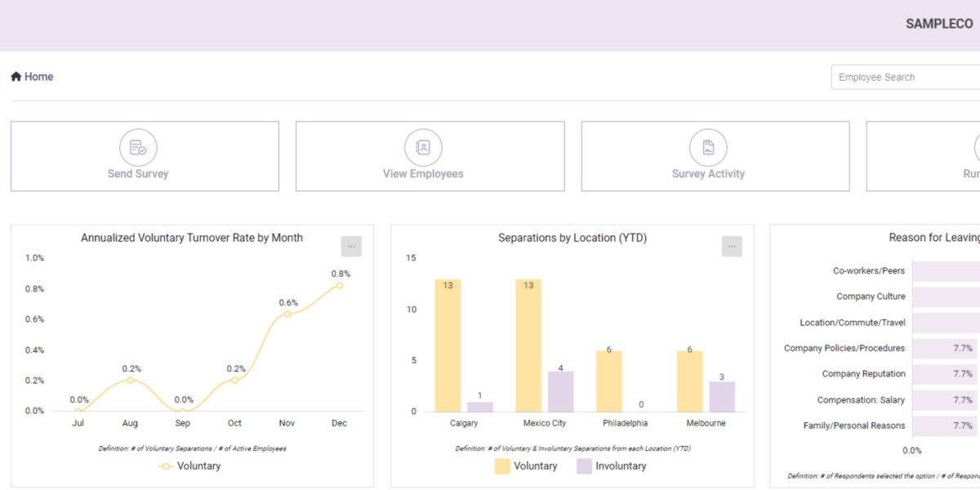Select the Dec data point on line chart

point(339,285)
